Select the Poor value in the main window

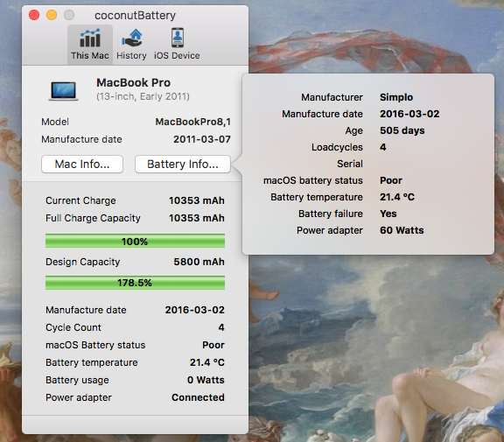(x=213, y=345)
